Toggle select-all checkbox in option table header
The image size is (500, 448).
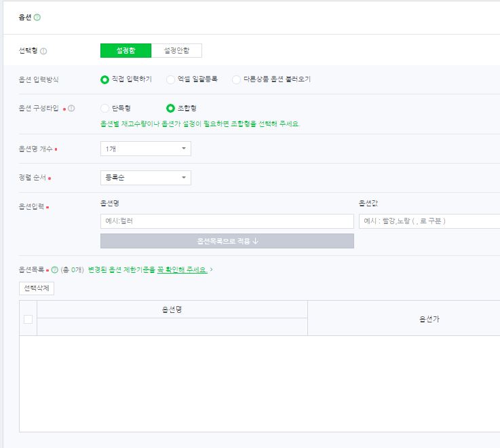pos(28,319)
